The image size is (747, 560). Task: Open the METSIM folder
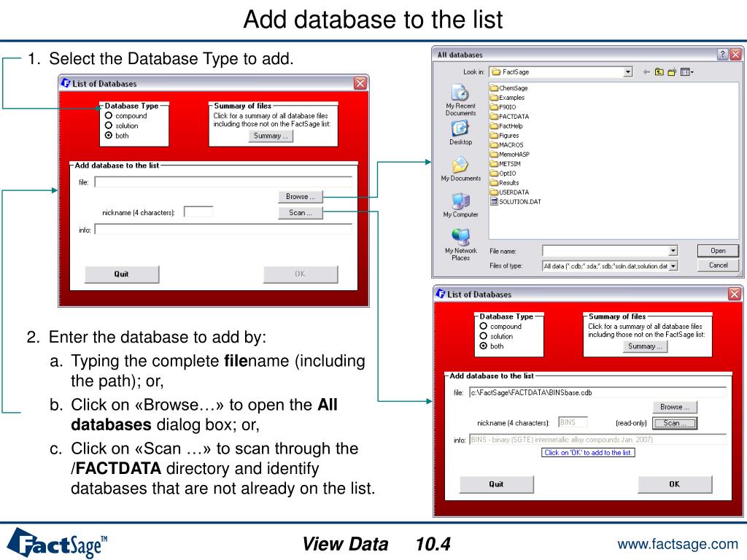[506, 164]
